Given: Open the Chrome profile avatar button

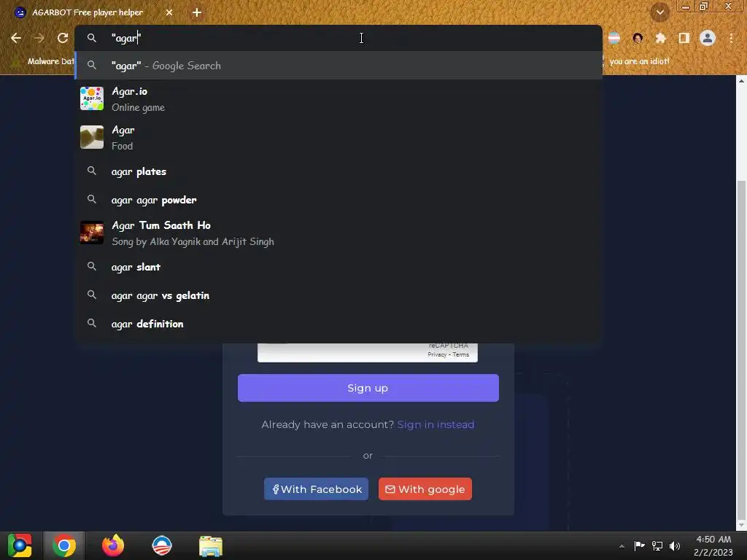Looking at the screenshot, I should (x=708, y=38).
